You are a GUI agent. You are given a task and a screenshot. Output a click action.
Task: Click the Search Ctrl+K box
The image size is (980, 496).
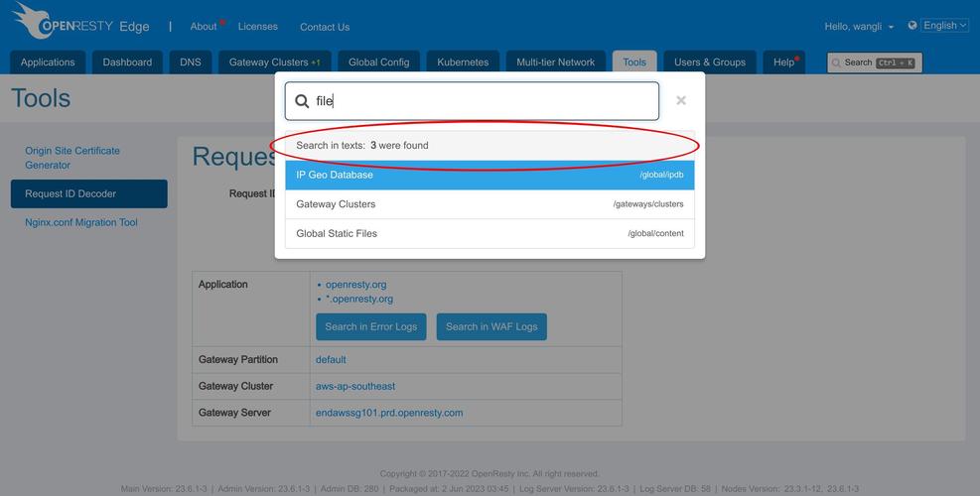(875, 62)
